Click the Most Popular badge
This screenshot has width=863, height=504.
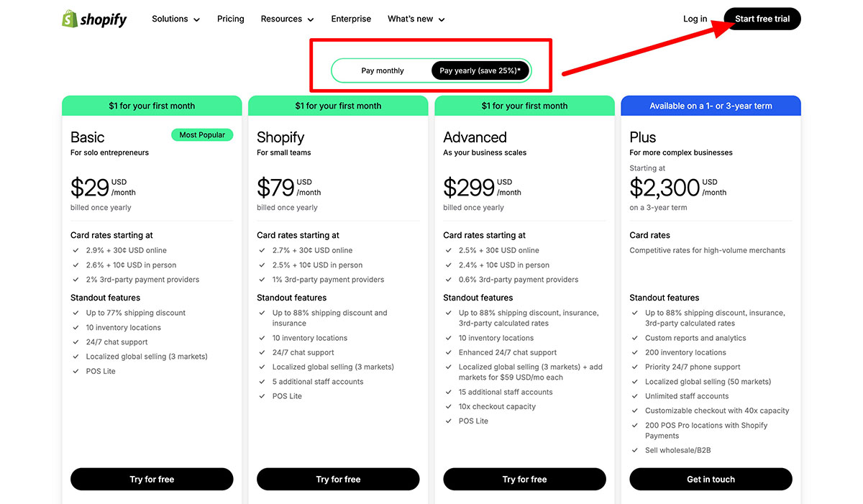point(202,134)
